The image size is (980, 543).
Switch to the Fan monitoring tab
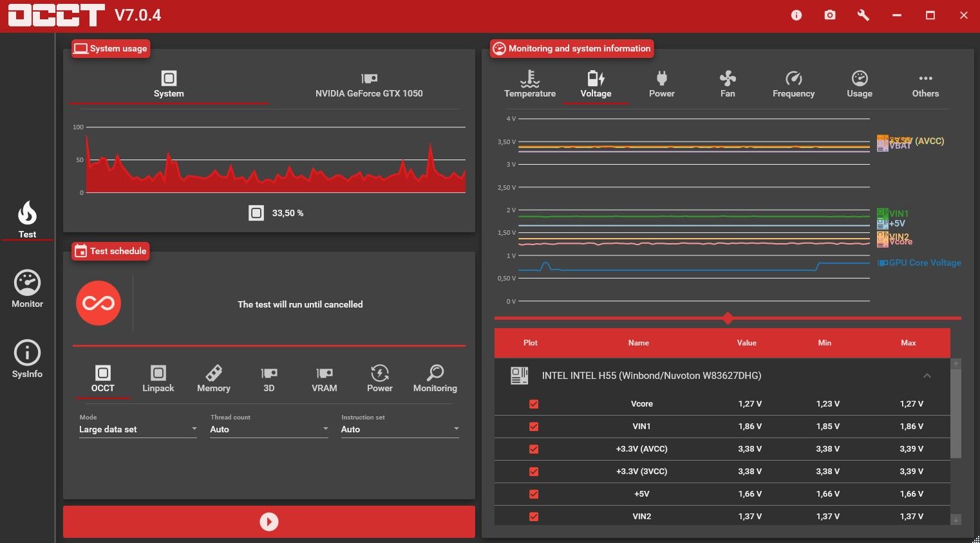click(728, 85)
